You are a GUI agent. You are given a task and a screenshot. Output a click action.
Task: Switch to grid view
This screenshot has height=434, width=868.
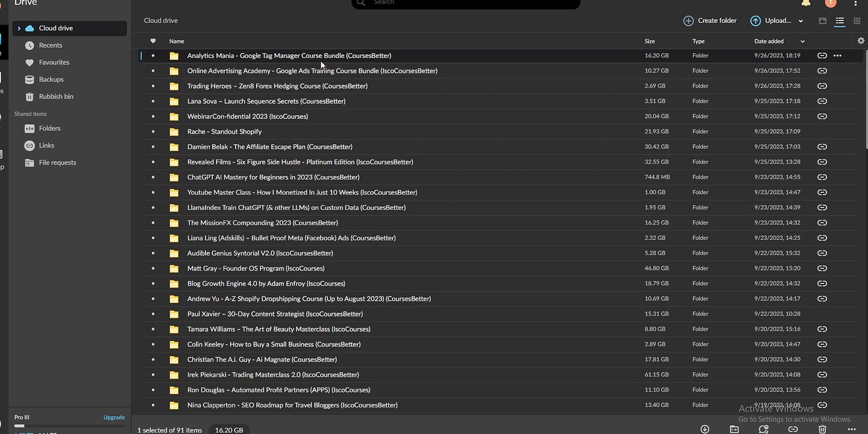(x=857, y=21)
